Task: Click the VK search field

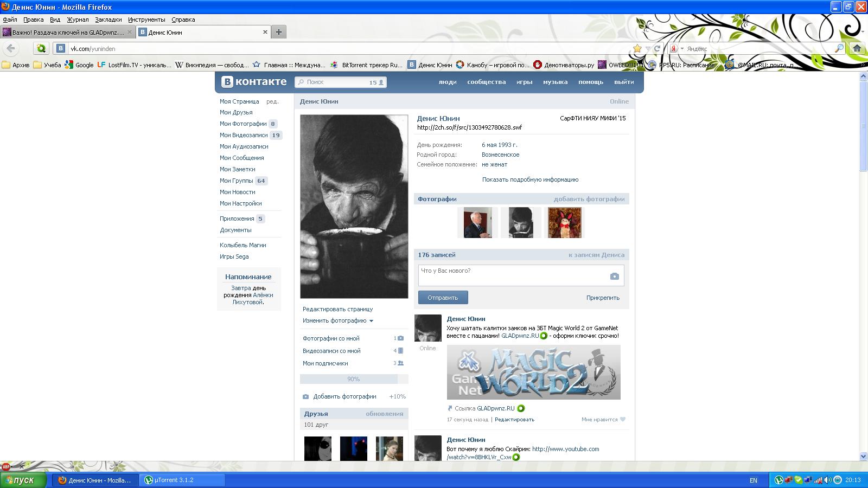Action: [340, 82]
